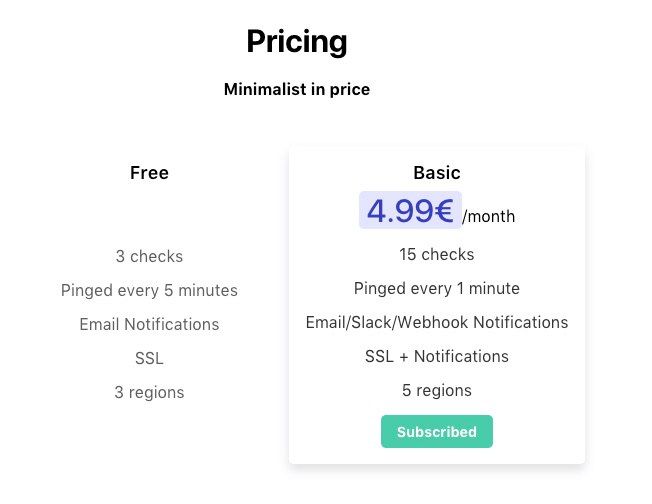Click the /month label
This screenshot has width=652, height=504.
[x=490, y=216]
